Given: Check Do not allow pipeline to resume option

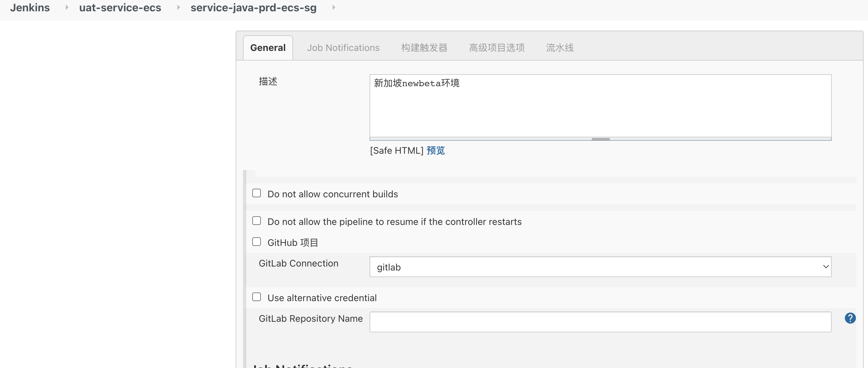Looking at the screenshot, I should tap(257, 221).
